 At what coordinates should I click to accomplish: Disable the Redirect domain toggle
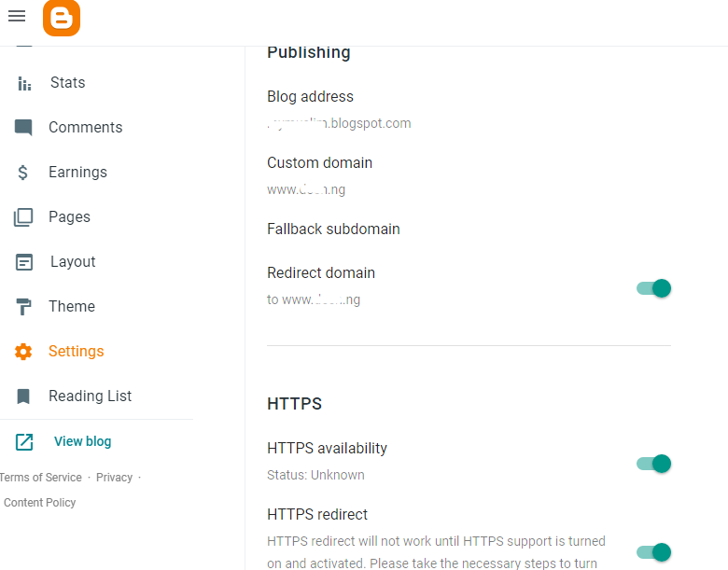point(654,288)
